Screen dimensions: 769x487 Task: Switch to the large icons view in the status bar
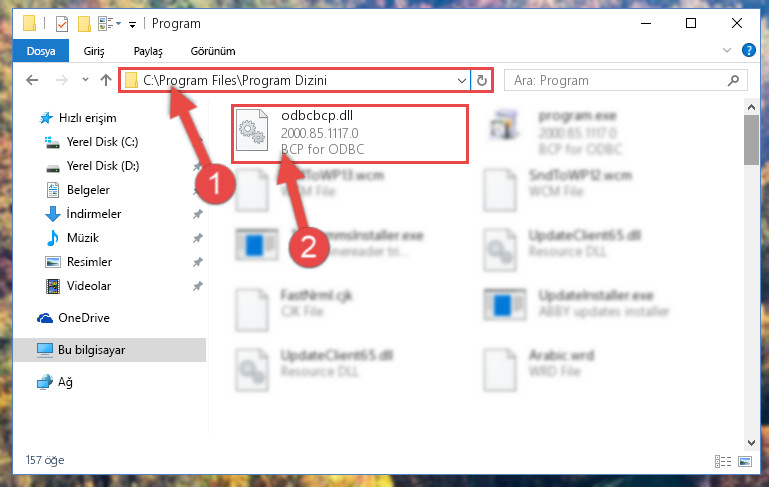(x=744, y=461)
